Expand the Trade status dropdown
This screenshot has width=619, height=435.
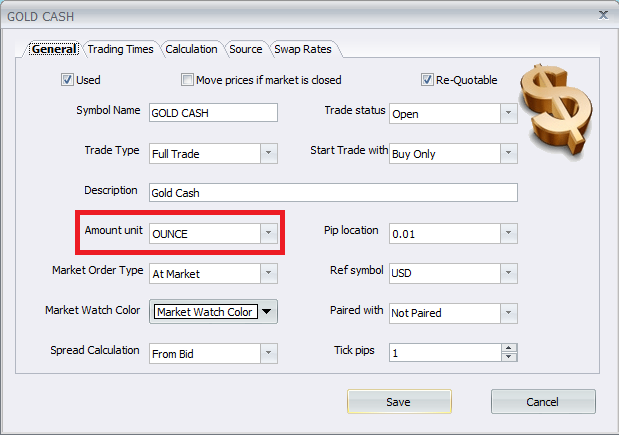508,113
